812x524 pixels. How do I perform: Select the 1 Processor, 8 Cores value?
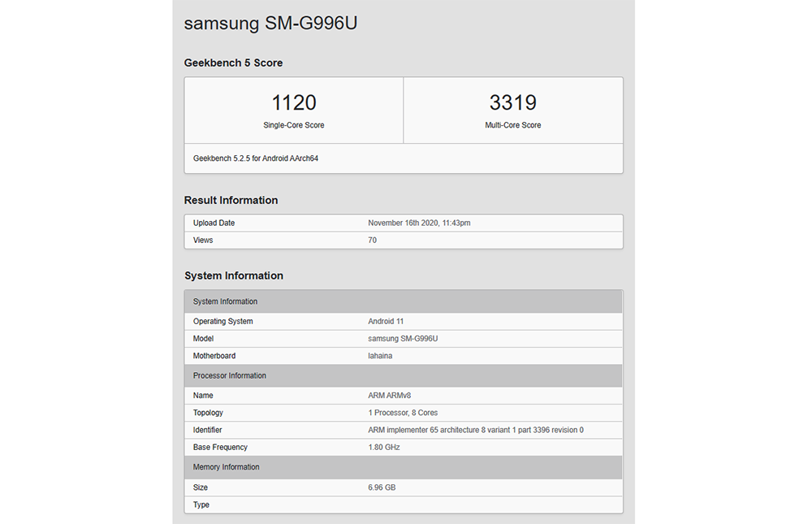point(403,413)
